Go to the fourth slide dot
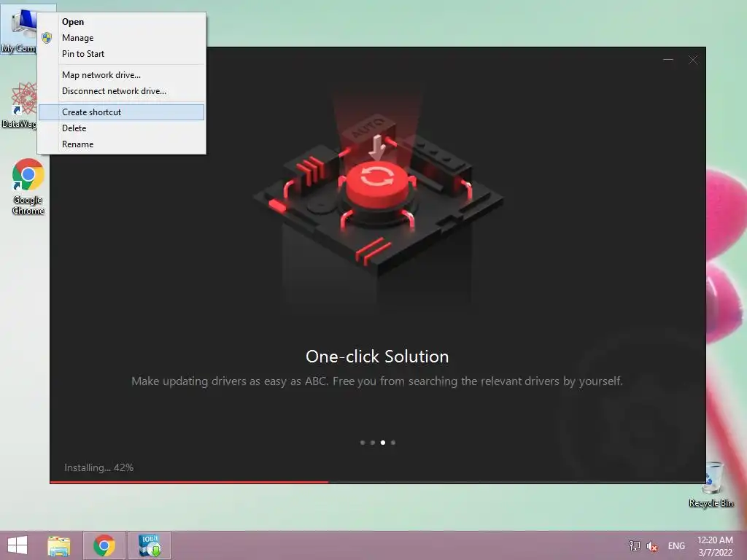 [393, 443]
